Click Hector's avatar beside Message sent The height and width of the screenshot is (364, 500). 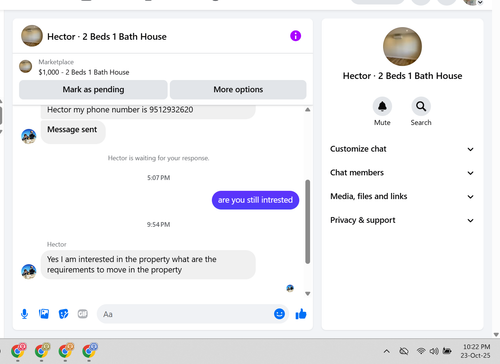click(x=29, y=136)
